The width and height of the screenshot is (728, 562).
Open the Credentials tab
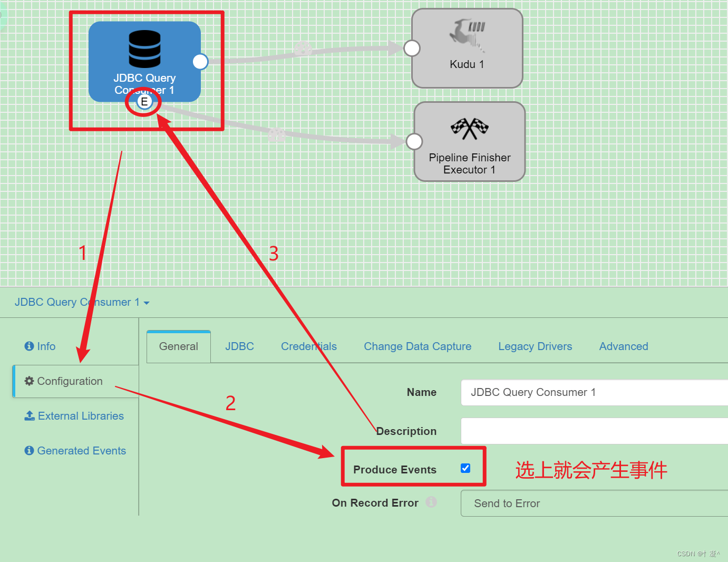coord(309,346)
